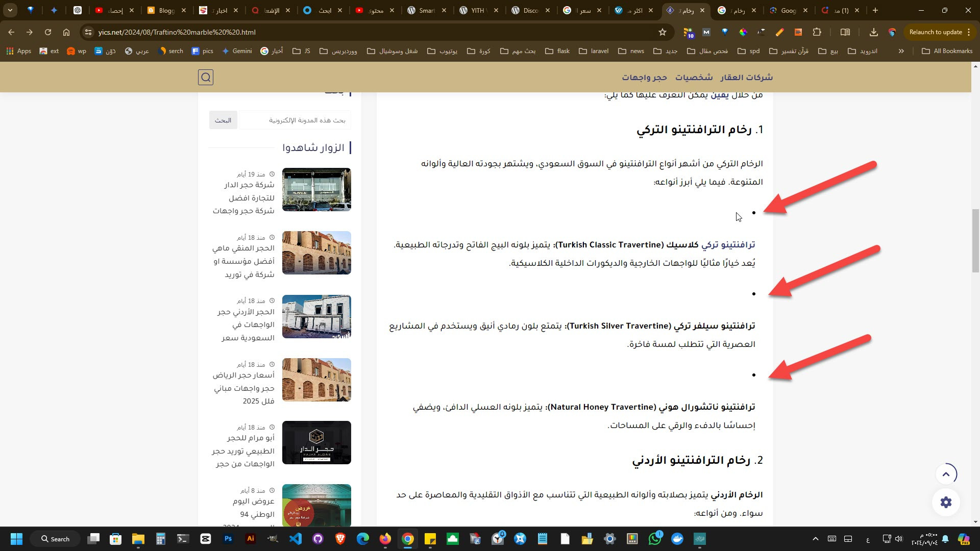Open the شركة حجر الدار post thumbnail
Screen dimensions: 980x551
316,189
